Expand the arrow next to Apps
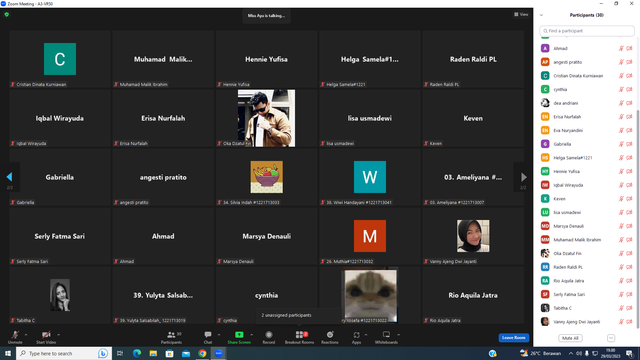Screen dimensions: 640x360 tap(366, 335)
